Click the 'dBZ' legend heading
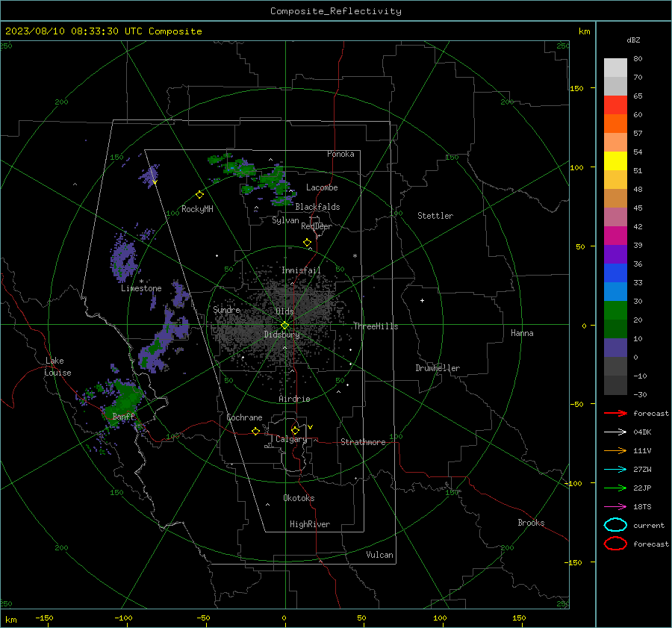Screen dimensions: 672x628 (633, 40)
